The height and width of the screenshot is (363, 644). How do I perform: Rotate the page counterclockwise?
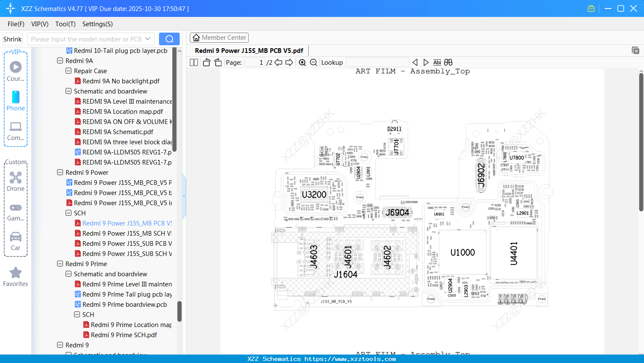[x=207, y=63]
